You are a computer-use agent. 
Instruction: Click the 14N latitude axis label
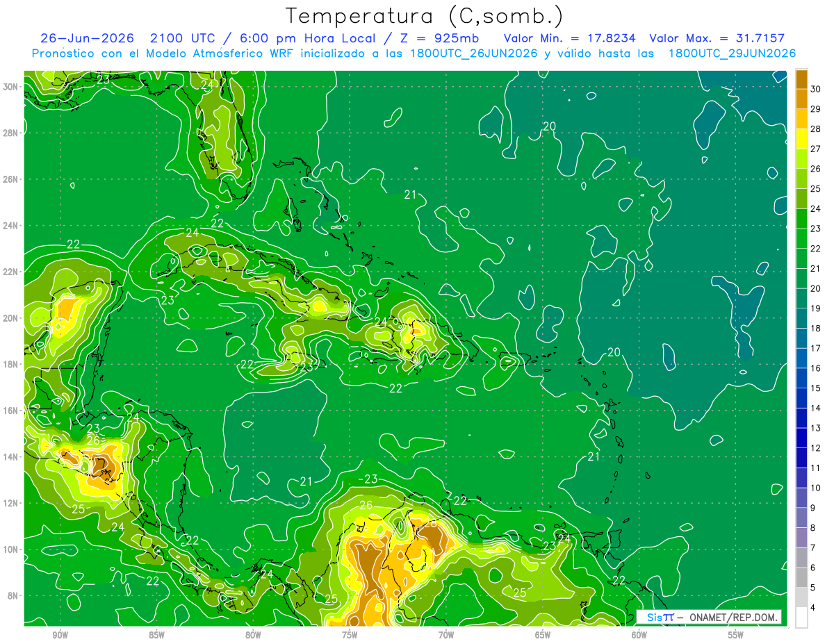coord(11,456)
